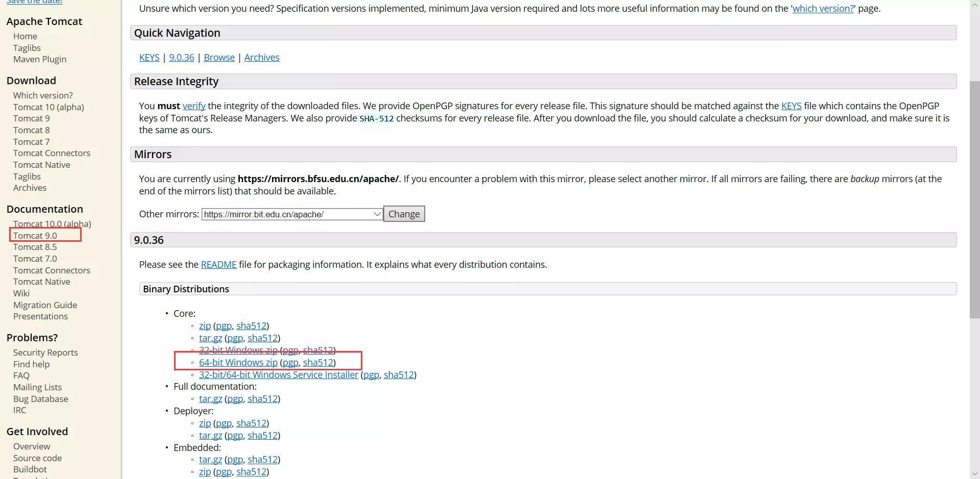Click the scrollbar down arrow
The width and height of the screenshot is (980, 479).
click(x=975, y=474)
